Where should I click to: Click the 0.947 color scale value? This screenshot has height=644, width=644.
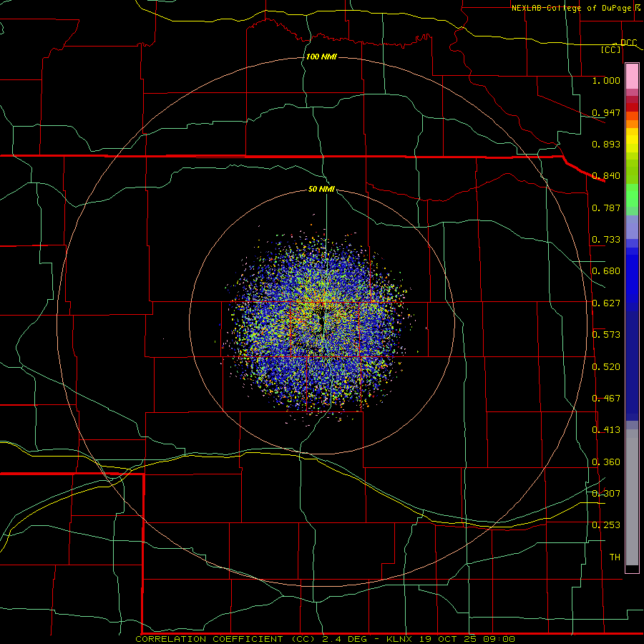tap(606, 112)
